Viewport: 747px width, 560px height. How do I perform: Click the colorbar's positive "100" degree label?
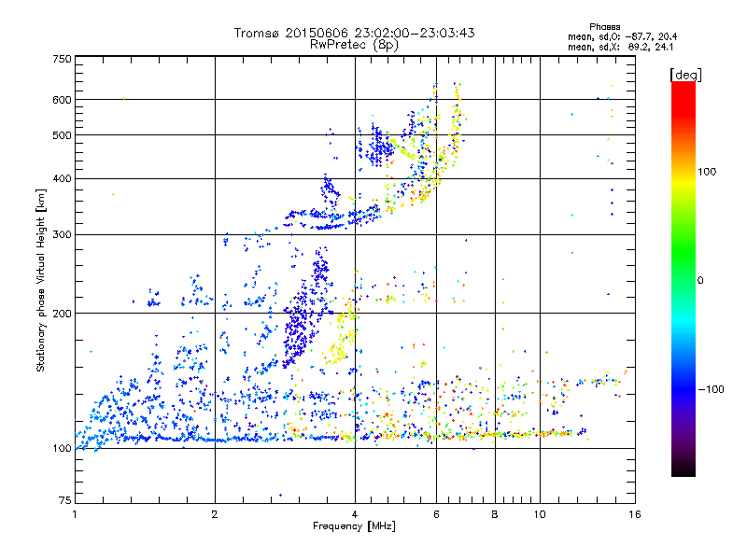[x=707, y=172]
